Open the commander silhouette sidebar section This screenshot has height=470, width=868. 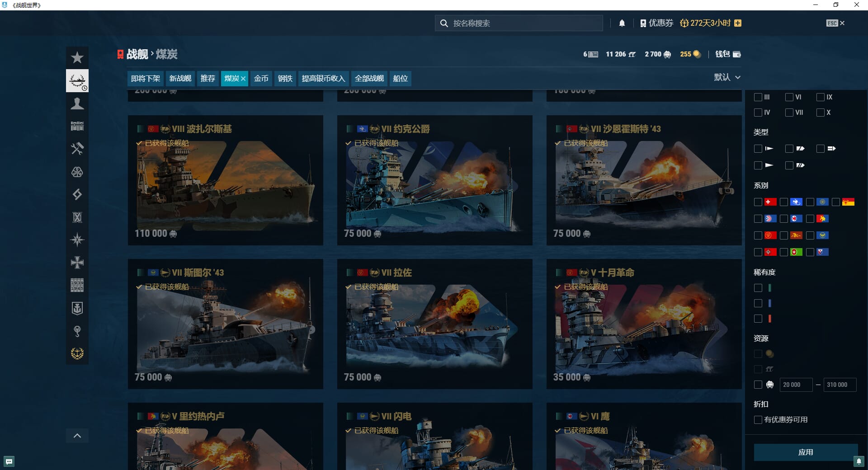[77, 103]
